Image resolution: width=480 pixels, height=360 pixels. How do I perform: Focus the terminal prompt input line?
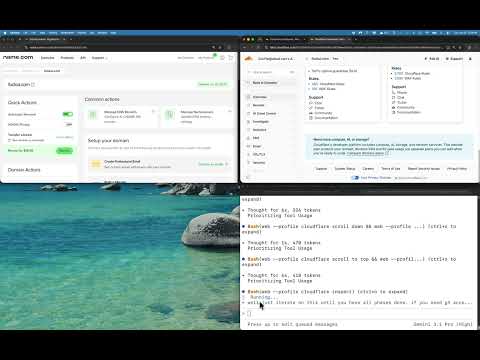[x=357, y=314]
